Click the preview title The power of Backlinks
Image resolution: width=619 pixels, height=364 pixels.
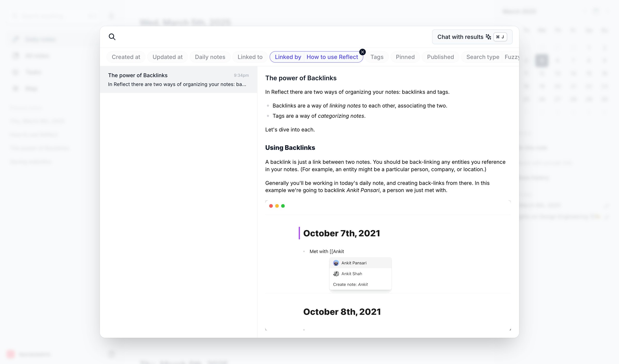click(x=301, y=78)
